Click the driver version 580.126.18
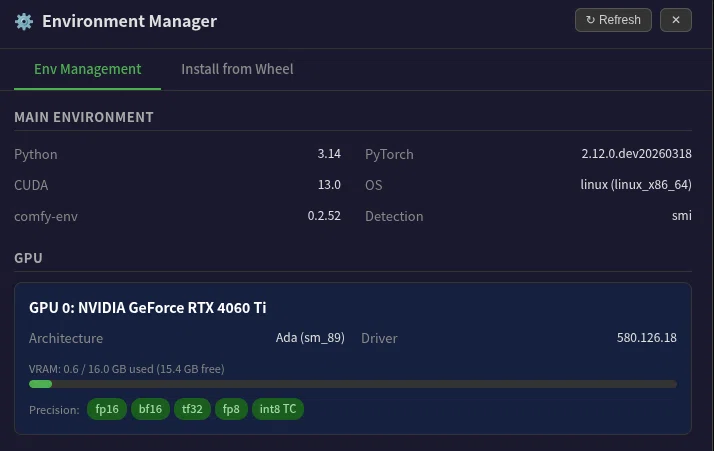Viewport: 714px width, 451px height. [x=647, y=338]
